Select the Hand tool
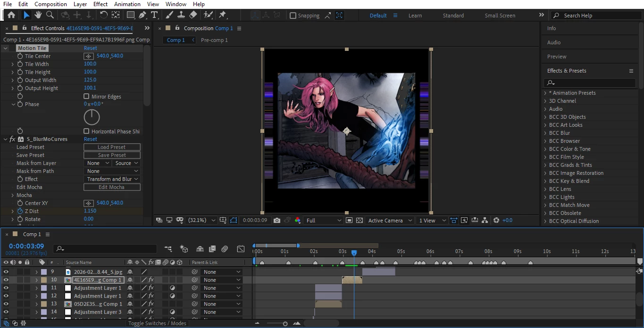Screen dimensions: 644x328 click(38, 15)
